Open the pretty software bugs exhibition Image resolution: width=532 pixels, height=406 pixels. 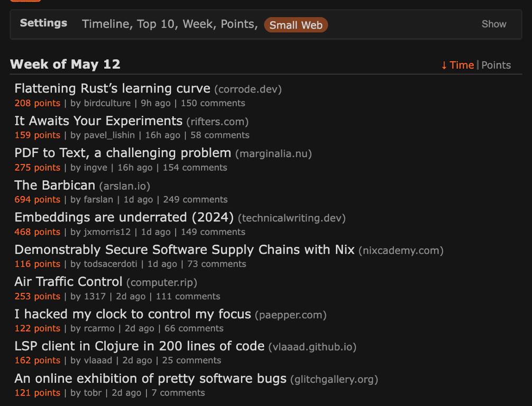click(150, 379)
